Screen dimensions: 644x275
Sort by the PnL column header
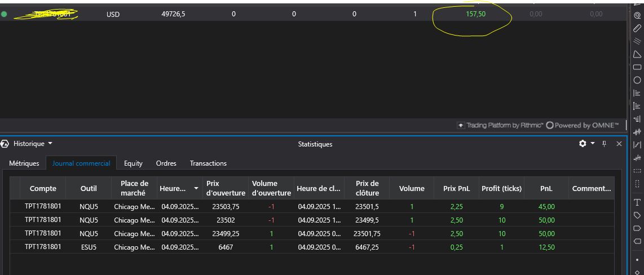pos(546,189)
